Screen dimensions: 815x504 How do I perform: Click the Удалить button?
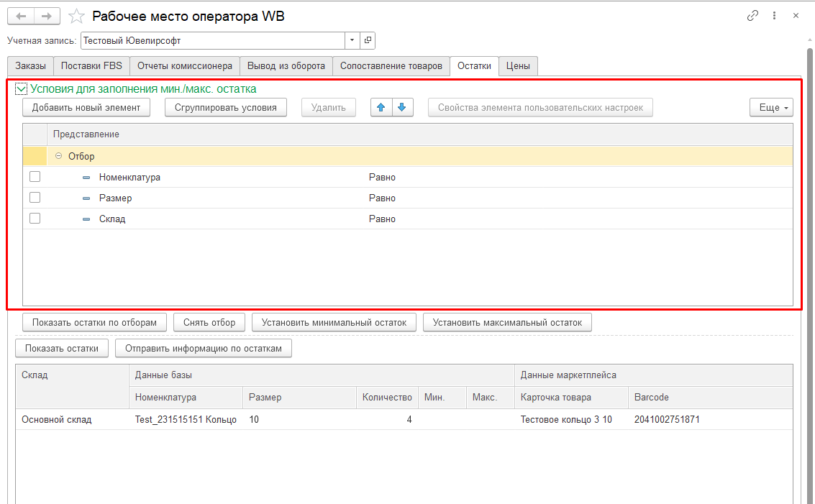point(329,108)
